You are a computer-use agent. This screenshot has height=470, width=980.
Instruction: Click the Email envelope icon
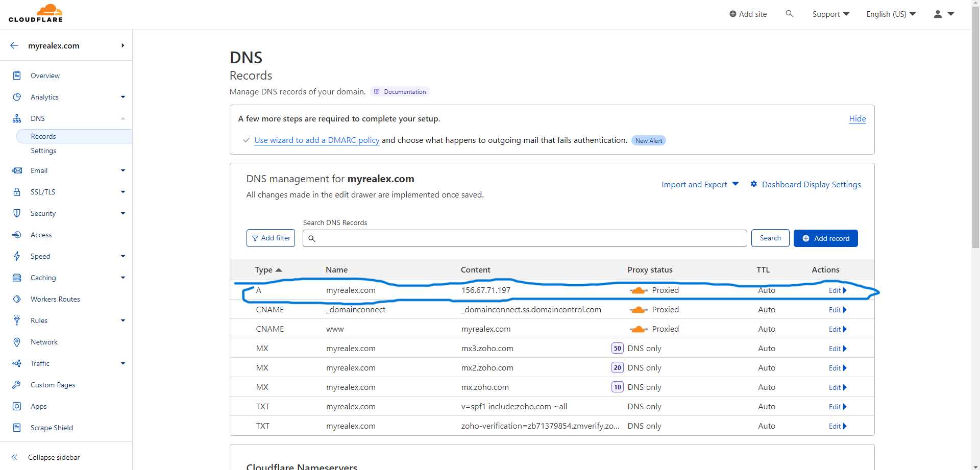point(17,170)
